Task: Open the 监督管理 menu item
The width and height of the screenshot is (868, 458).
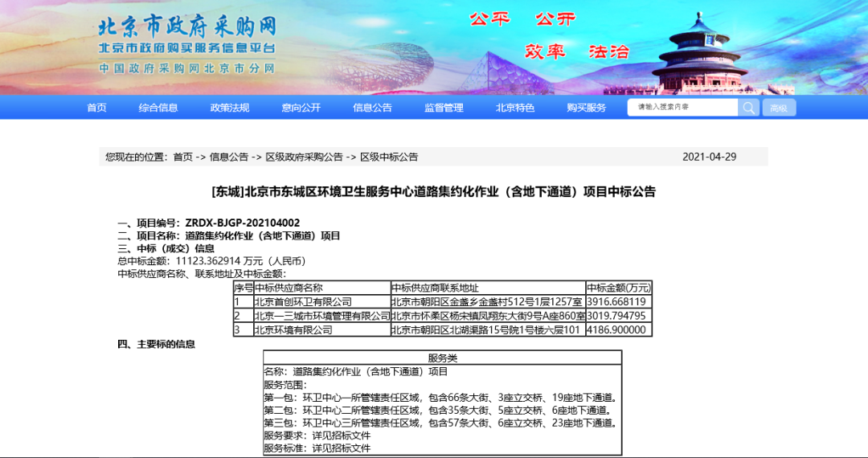Action: (444, 108)
